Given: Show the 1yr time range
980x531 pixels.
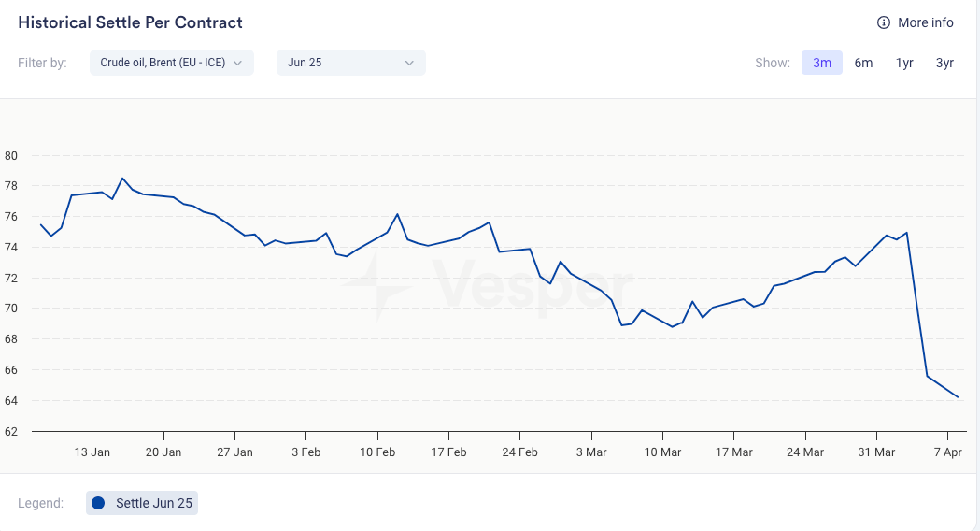Looking at the screenshot, I should coord(904,63).
